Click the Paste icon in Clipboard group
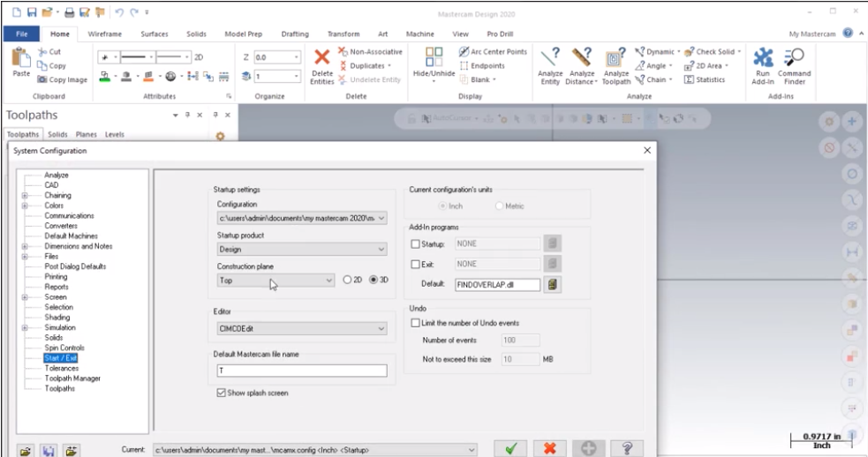Viewport: 868px width, 457px height. [x=21, y=57]
